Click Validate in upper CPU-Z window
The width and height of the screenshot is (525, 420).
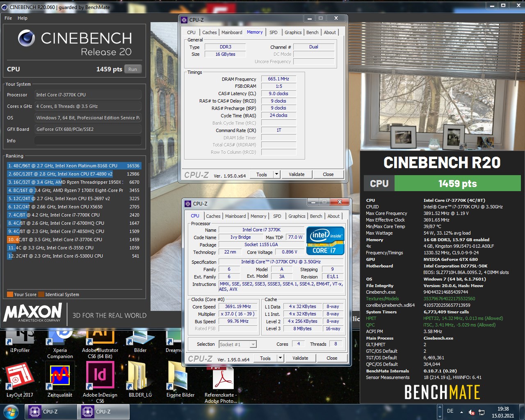(297, 174)
